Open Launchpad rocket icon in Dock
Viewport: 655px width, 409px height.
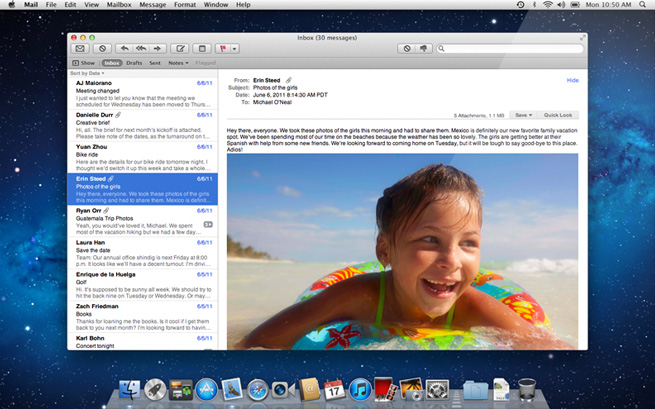coord(155,390)
